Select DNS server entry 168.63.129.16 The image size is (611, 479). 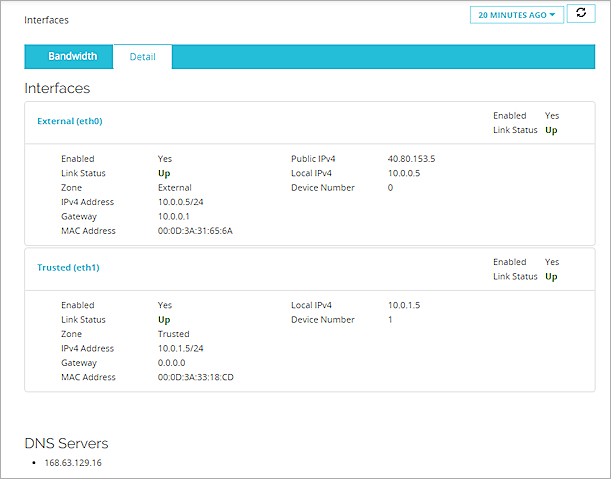coord(73,464)
